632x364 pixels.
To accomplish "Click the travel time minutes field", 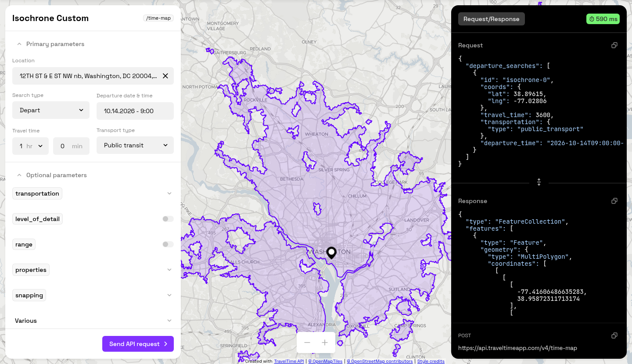I will pos(71,146).
